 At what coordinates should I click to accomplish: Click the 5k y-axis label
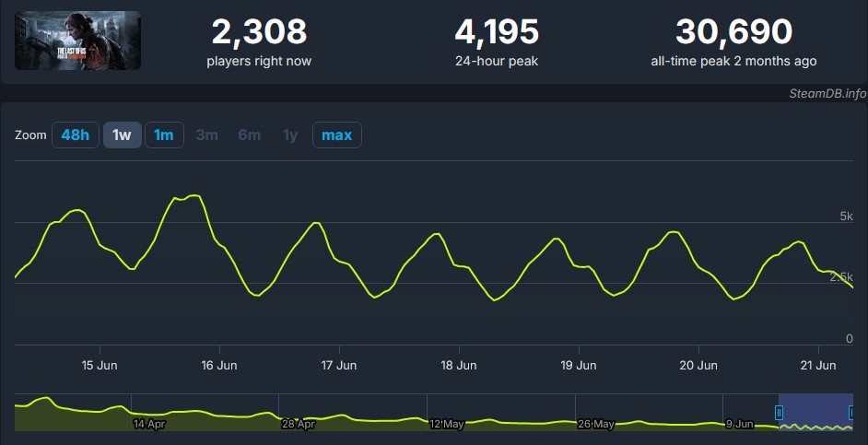(847, 217)
